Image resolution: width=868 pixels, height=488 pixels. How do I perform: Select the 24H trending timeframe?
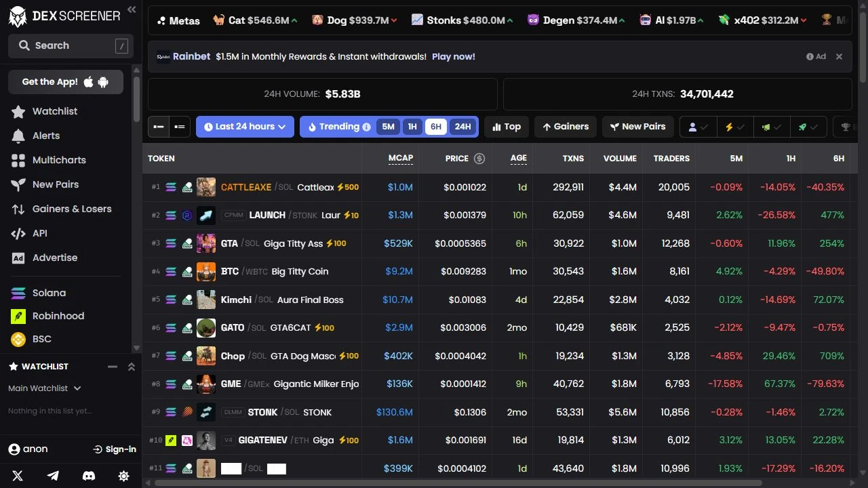[x=462, y=127]
